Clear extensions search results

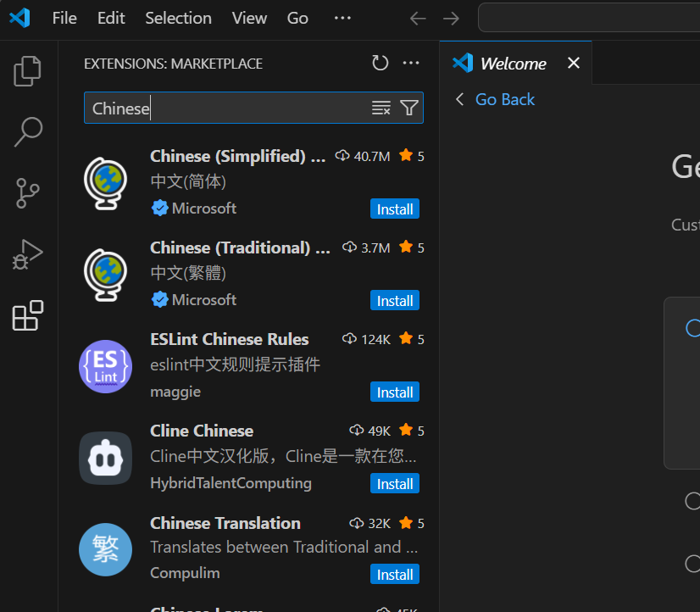coord(381,108)
